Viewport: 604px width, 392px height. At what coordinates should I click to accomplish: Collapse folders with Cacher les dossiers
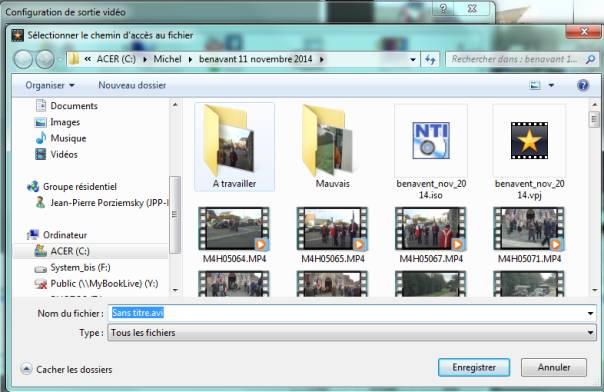(x=66, y=369)
